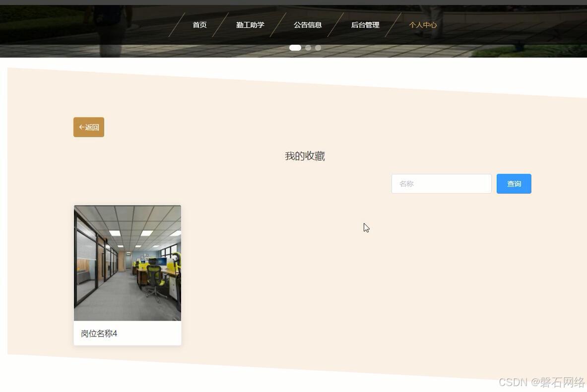This screenshot has height=392, width=587.
Task: Select the first carousel indicator dot
Action: point(295,48)
